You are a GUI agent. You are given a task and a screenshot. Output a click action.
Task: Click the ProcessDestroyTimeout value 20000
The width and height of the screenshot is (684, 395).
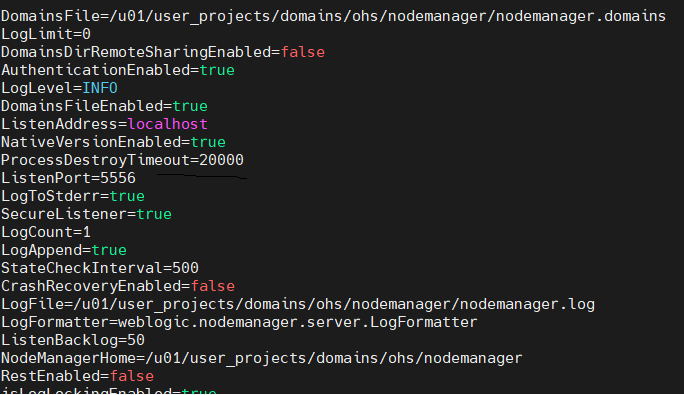(222, 160)
